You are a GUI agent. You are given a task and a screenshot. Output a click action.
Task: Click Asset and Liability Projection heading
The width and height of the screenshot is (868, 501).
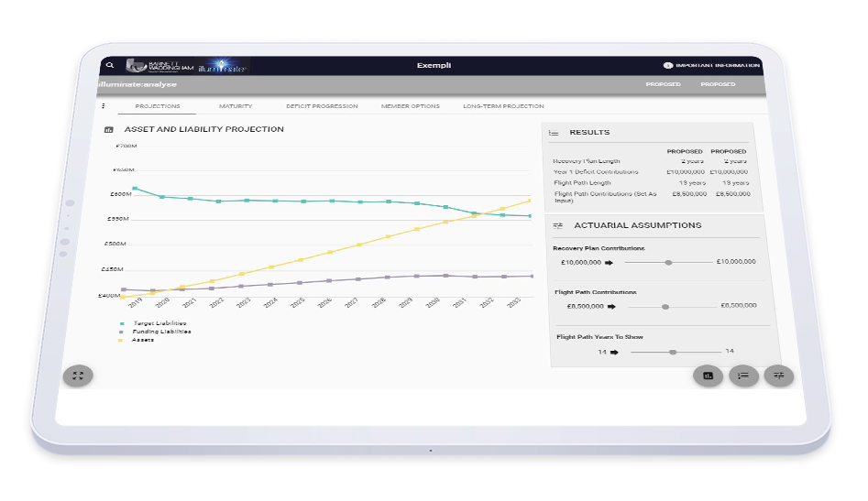point(203,129)
